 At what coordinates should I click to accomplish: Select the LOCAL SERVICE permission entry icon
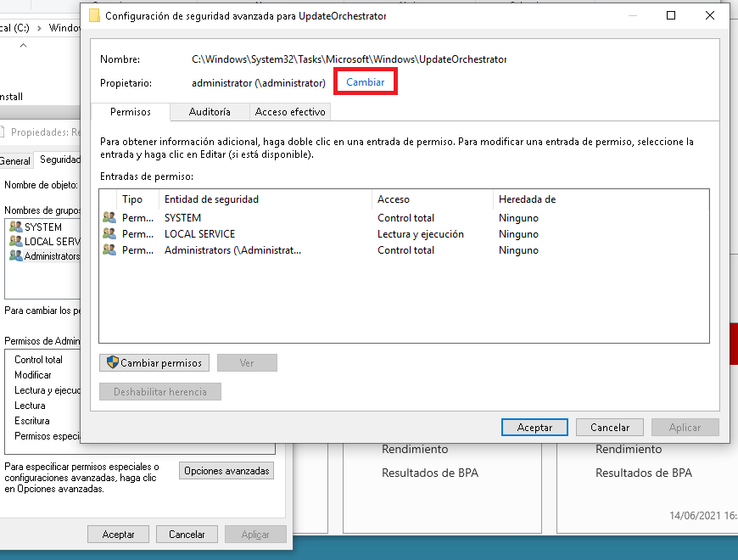point(109,233)
